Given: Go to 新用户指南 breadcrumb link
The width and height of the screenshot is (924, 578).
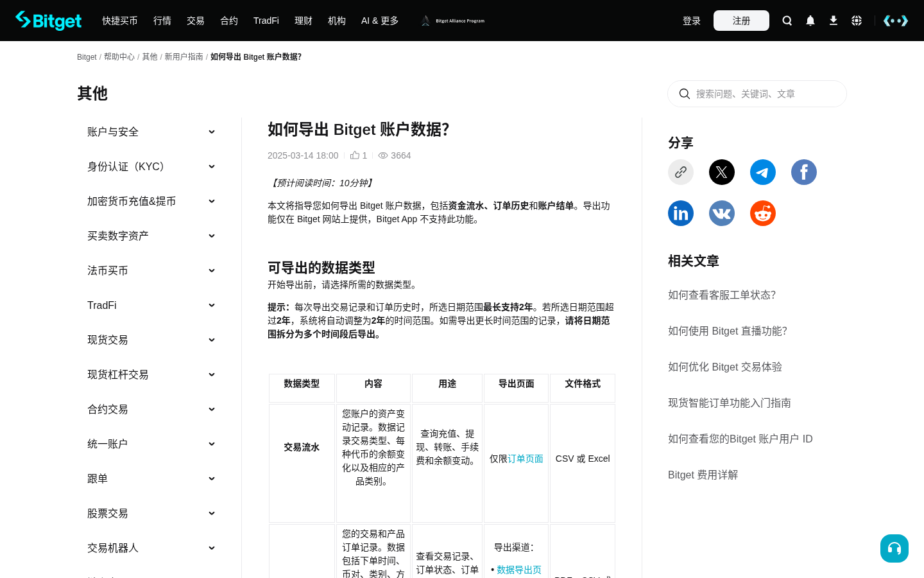Looking at the screenshot, I should pyautogui.click(x=184, y=57).
